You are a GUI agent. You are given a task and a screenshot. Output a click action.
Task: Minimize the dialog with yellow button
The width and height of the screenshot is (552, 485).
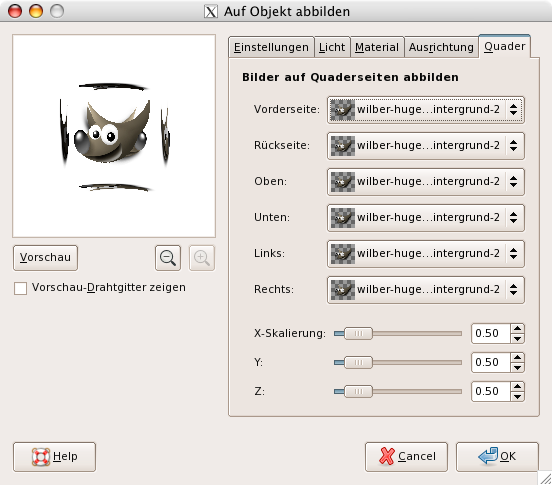click(36, 11)
